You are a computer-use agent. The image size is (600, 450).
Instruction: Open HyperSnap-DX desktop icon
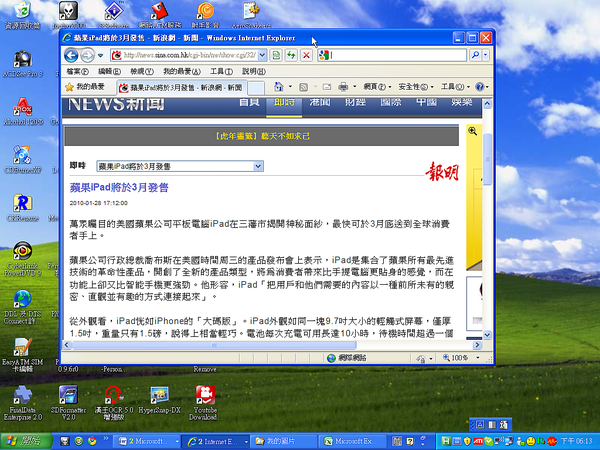coord(160,400)
